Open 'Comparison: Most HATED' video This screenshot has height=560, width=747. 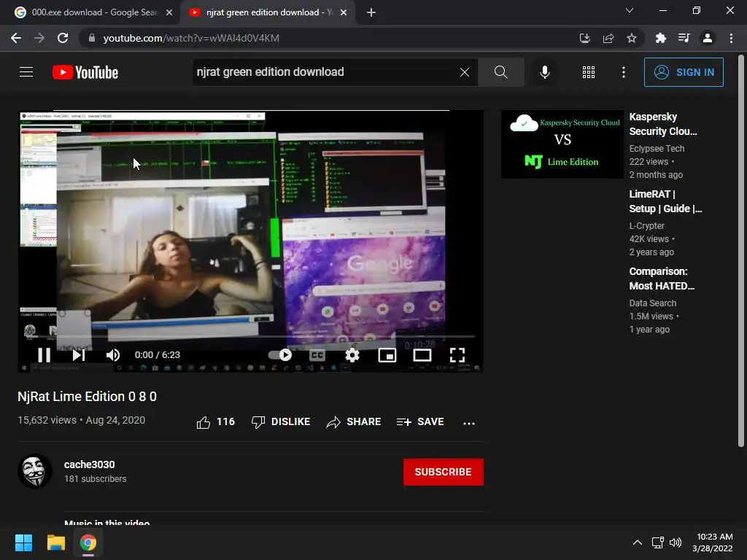[x=661, y=279]
